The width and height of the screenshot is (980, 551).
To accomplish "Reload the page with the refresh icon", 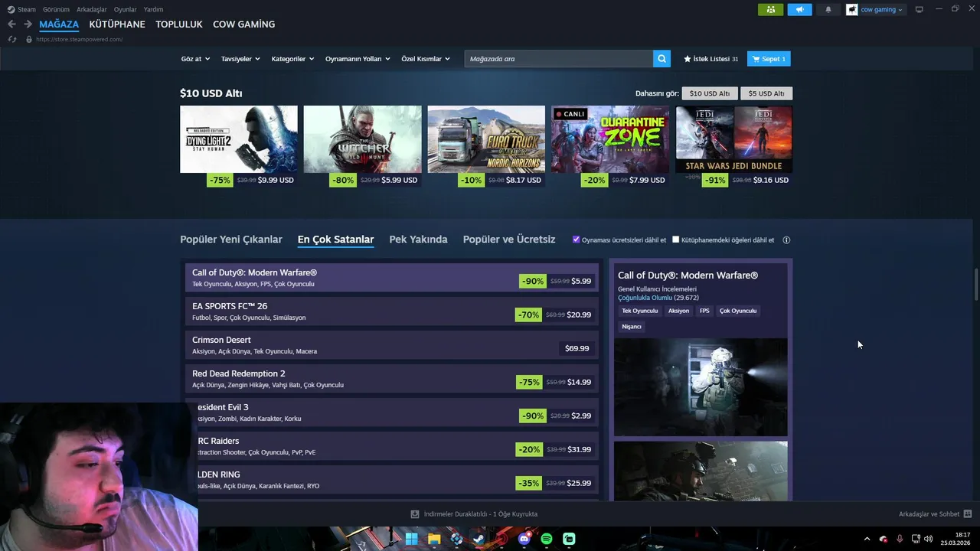I will pos(11,39).
